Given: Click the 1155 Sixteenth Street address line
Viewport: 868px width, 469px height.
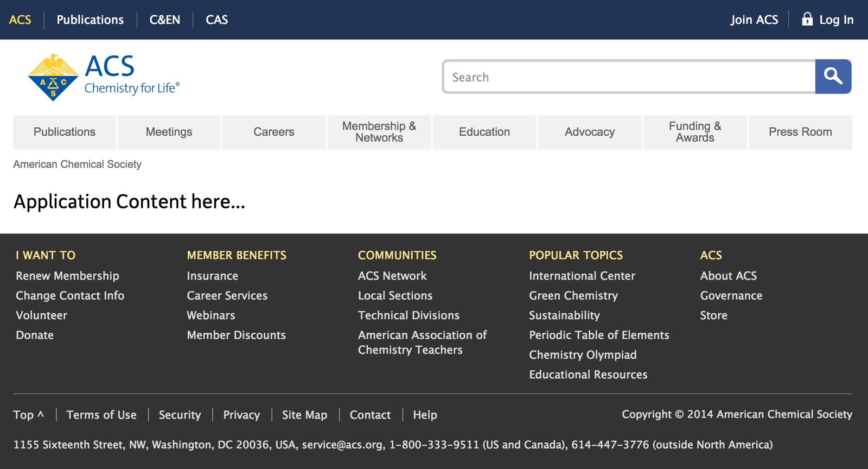Looking at the screenshot, I should 393,445.
